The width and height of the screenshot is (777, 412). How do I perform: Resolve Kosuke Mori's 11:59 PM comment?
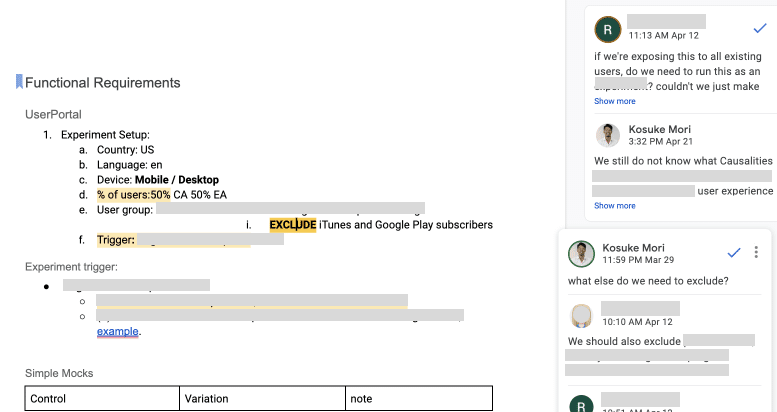733,252
